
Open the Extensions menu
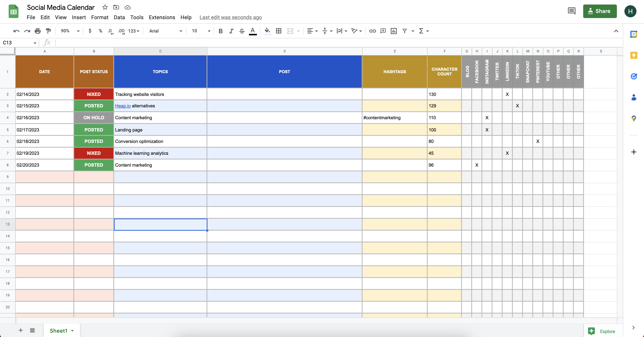(162, 17)
